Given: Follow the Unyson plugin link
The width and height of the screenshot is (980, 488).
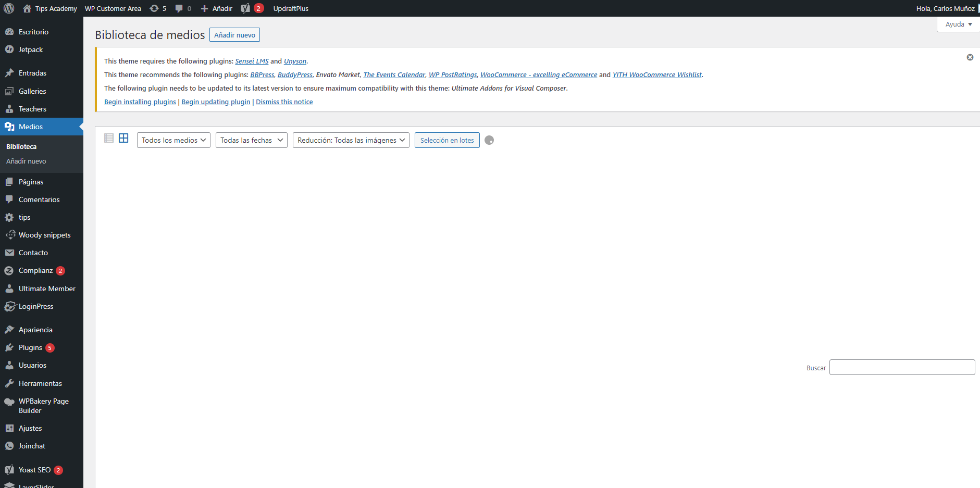Looking at the screenshot, I should pyautogui.click(x=295, y=61).
